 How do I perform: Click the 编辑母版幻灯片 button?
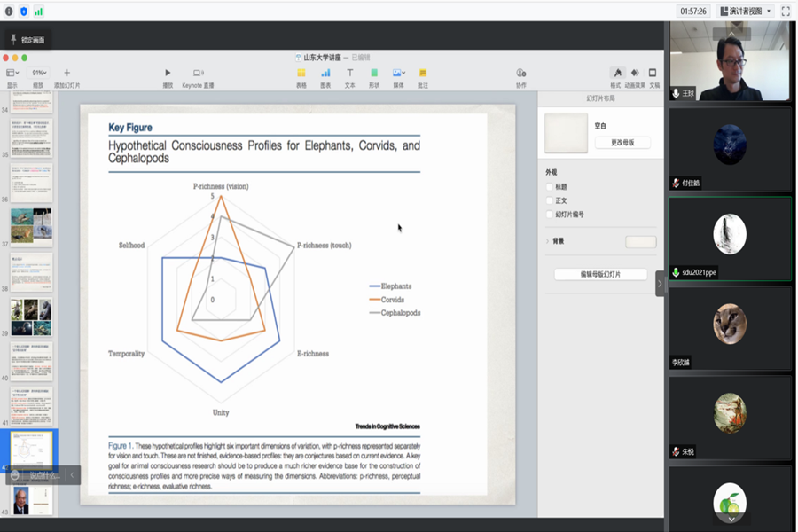click(600, 275)
